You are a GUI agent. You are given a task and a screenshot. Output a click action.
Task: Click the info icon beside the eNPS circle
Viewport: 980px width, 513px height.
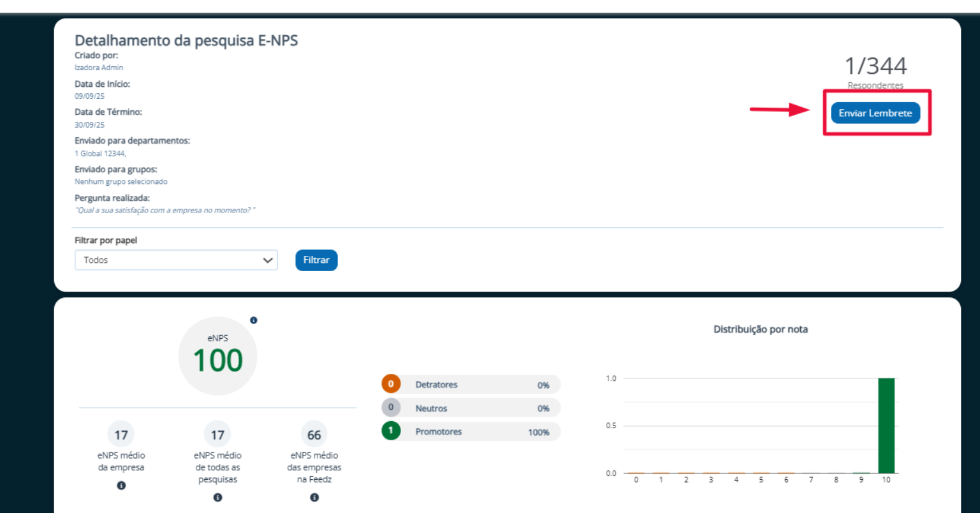click(254, 320)
